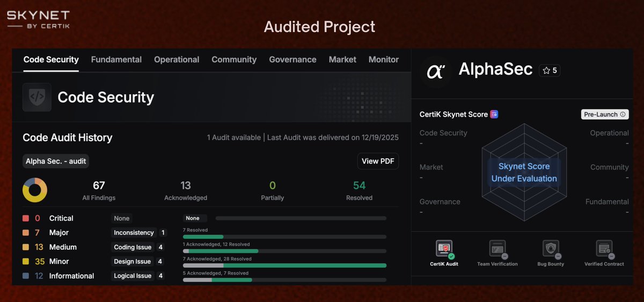
Task: Click the Code Audit History heading
Action: point(68,138)
